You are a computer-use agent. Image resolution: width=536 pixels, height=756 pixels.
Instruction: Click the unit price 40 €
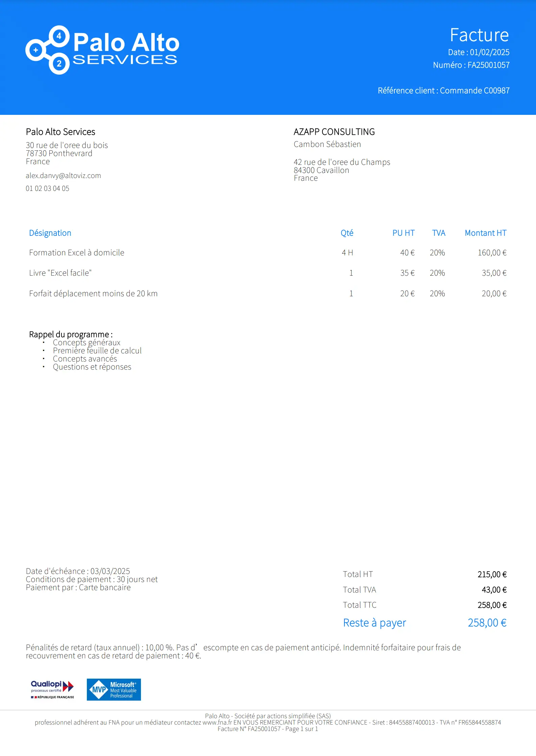(x=407, y=253)
